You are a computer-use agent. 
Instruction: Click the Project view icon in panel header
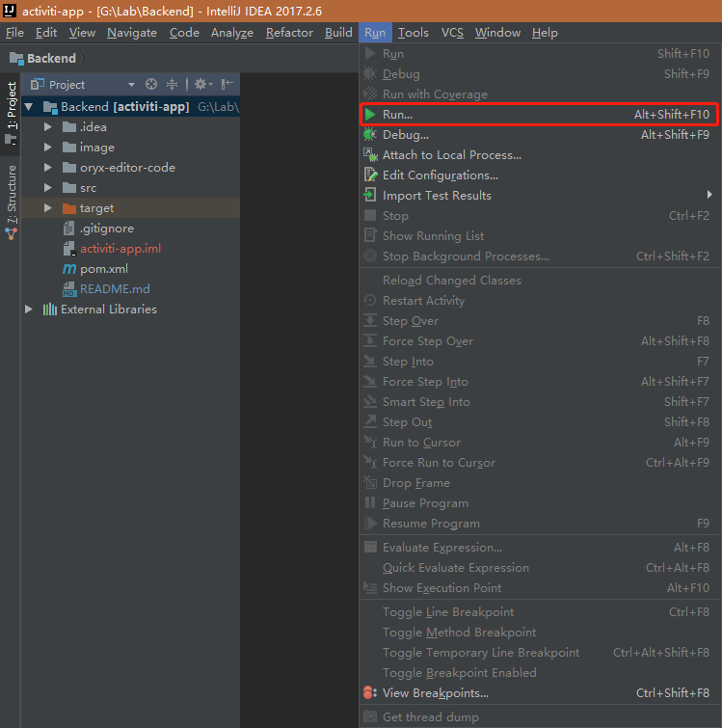point(38,84)
